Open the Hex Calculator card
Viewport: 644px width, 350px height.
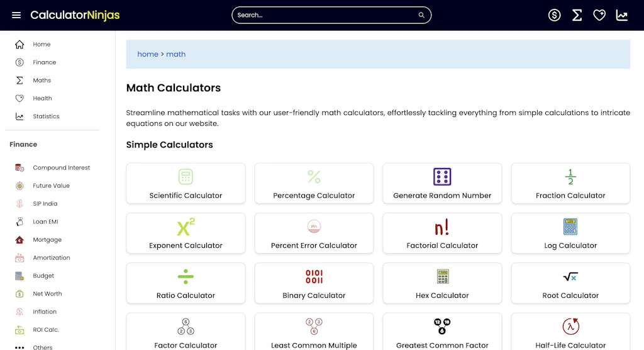[442, 283]
